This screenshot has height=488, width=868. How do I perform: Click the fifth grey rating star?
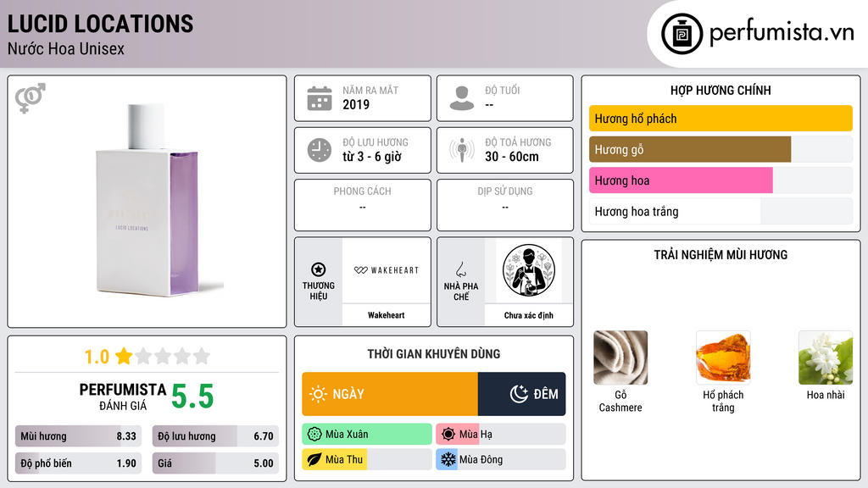tap(202, 357)
